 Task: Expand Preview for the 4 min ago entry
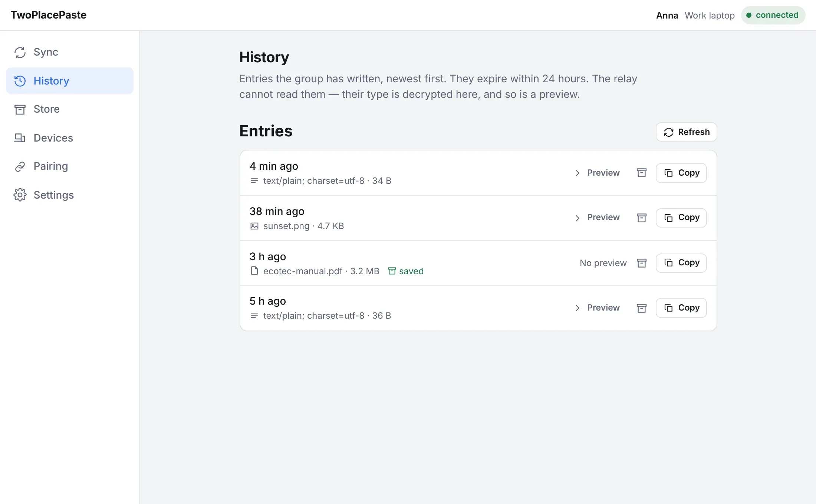[597, 173]
